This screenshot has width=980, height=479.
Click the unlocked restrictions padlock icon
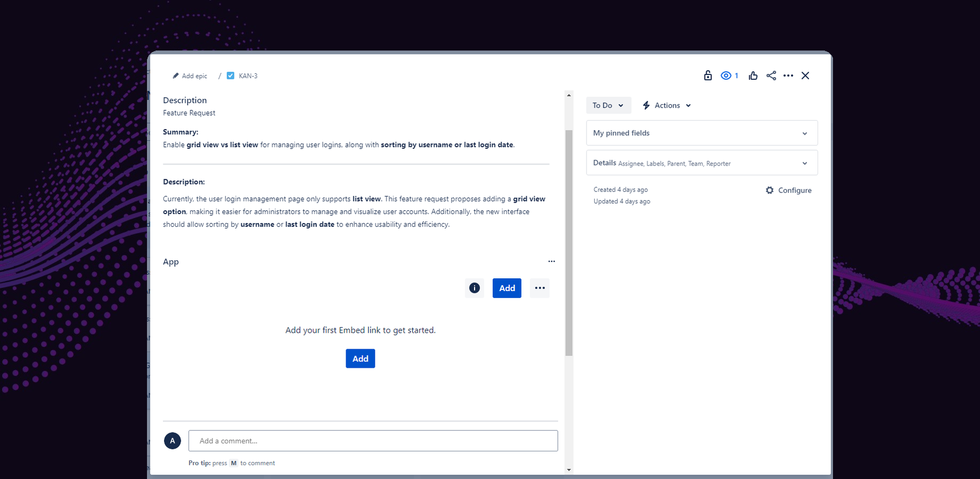tap(707, 75)
